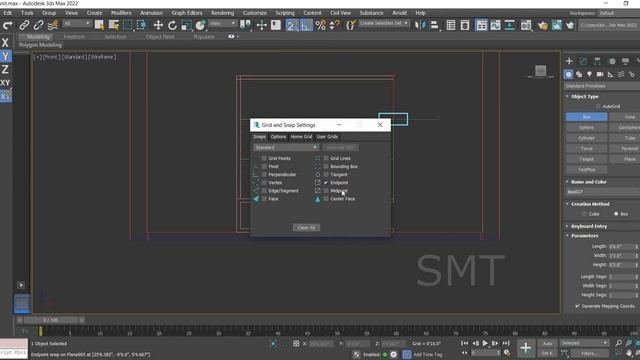The height and width of the screenshot is (360, 640).
Task: Toggle the 2.5D Snaps toolbar button
Action: point(291,25)
